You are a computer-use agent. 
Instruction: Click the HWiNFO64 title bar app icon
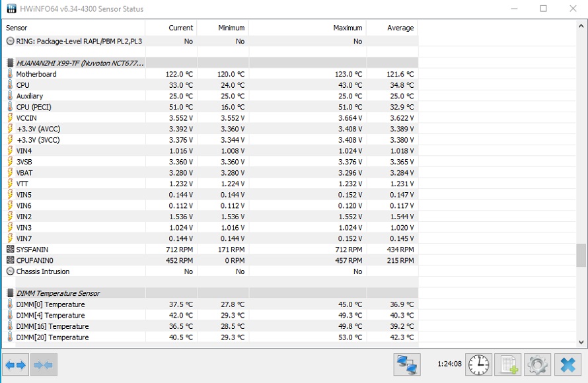coord(12,8)
